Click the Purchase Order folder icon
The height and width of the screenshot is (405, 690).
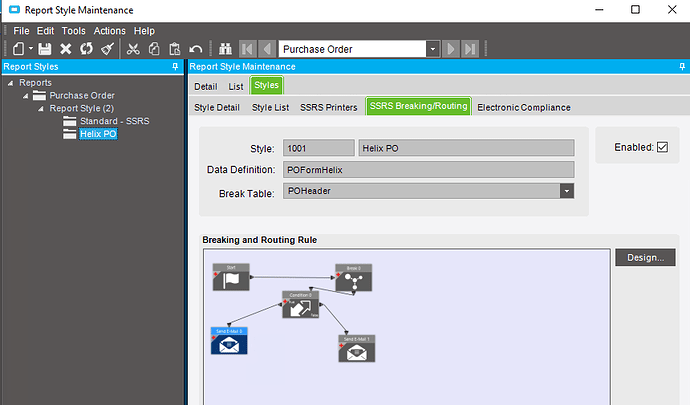coord(39,96)
